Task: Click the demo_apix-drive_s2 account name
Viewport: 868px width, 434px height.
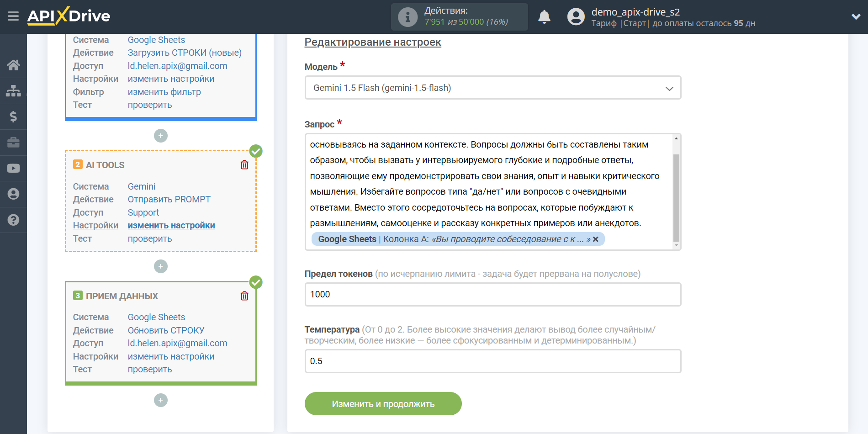Action: [x=635, y=12]
